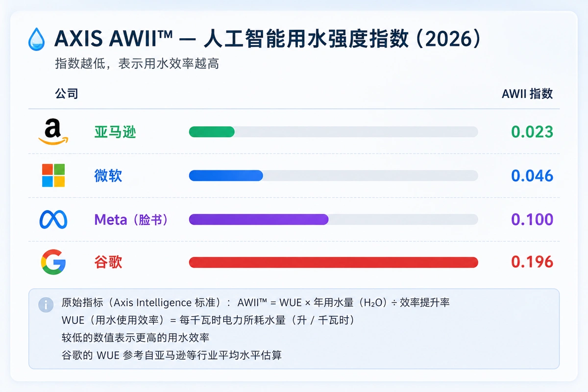Click the blue Microsoft progress bar

[226, 175]
